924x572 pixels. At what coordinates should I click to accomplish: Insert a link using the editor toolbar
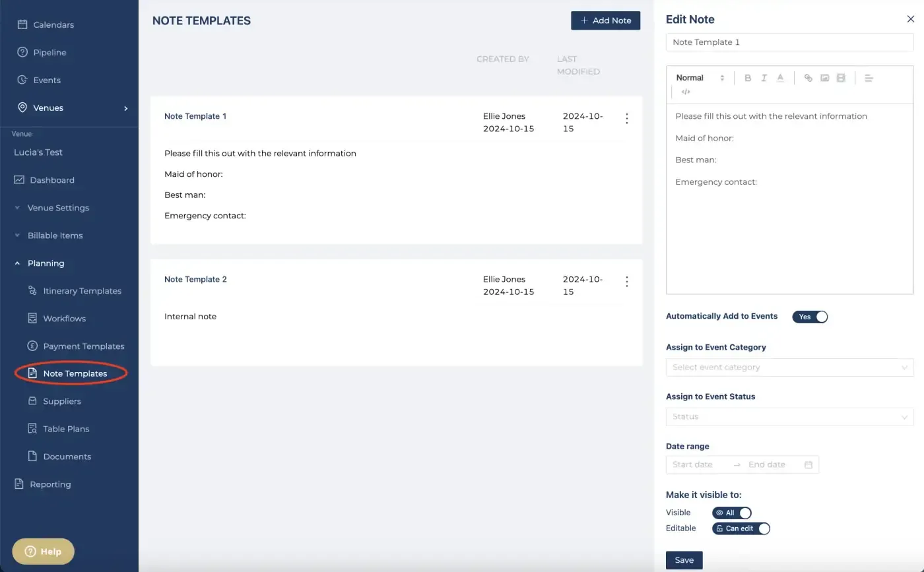[808, 78]
